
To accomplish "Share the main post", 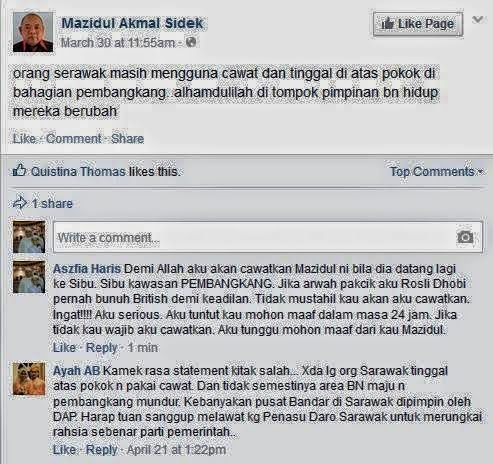I will [x=127, y=139].
